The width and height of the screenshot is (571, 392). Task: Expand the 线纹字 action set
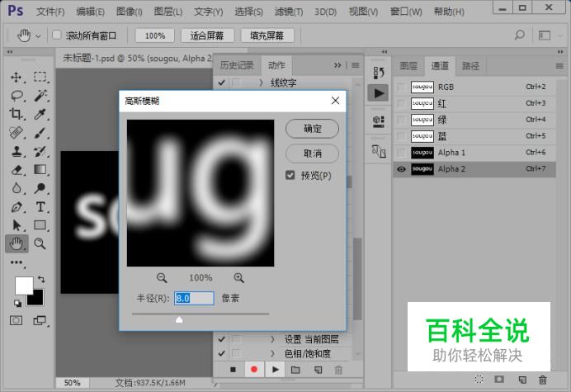pyautogui.click(x=261, y=83)
